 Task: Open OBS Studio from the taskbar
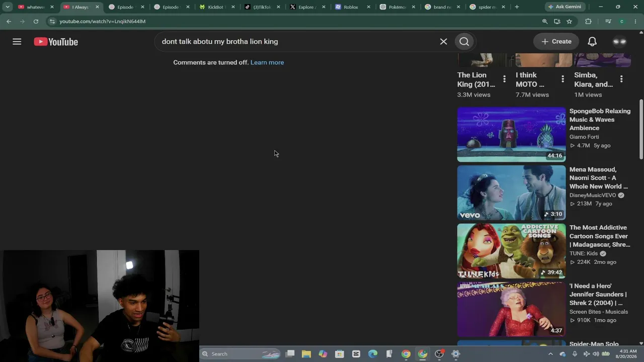point(439,354)
